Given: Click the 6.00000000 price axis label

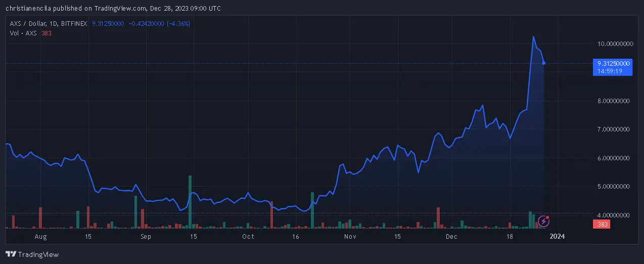Looking at the screenshot, I should pos(615,158).
